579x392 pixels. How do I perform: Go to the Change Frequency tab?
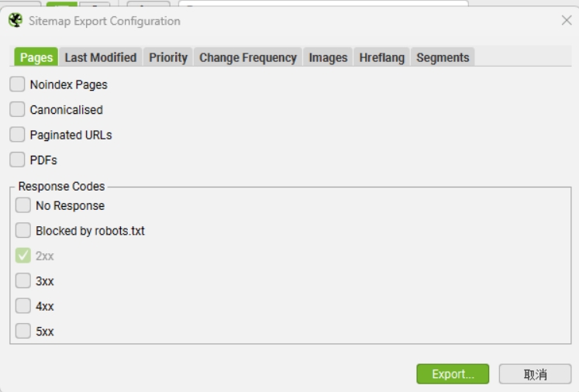pyautogui.click(x=248, y=57)
